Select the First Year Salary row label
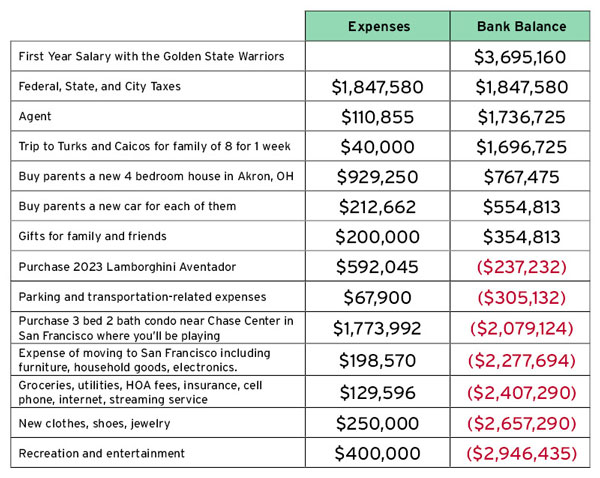600x478 pixels. (151, 56)
